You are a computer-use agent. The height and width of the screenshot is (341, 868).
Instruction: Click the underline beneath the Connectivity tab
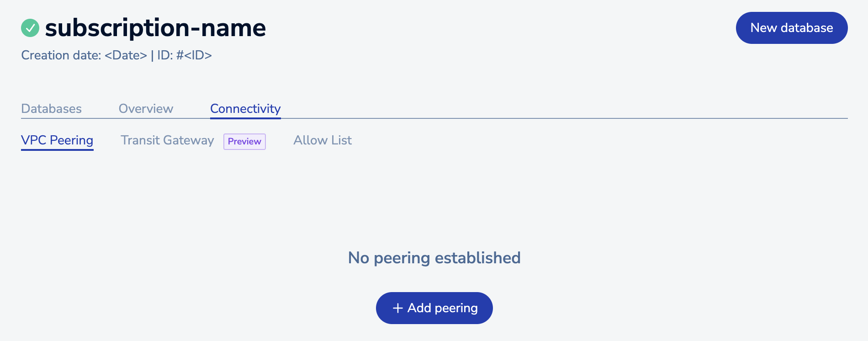(x=245, y=118)
